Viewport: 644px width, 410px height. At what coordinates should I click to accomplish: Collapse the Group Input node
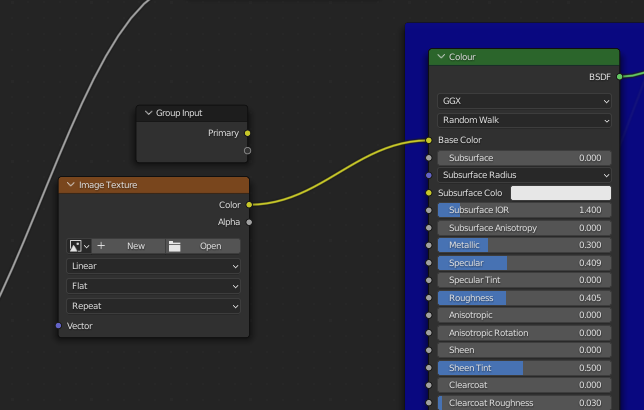(148, 113)
